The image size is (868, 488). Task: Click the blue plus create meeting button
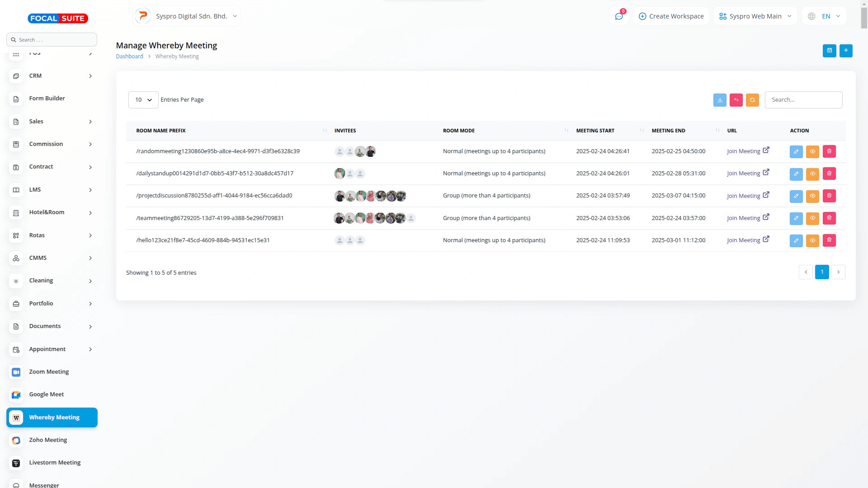point(846,51)
